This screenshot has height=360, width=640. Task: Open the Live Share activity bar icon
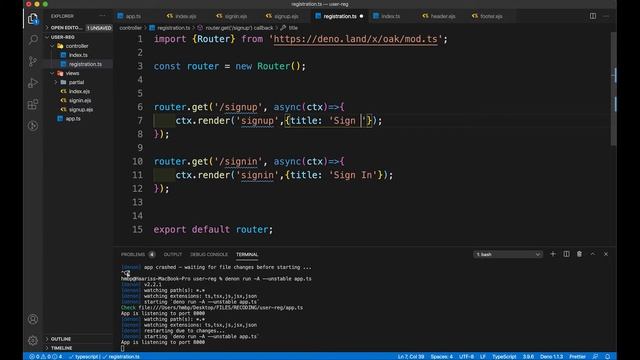click(33, 126)
